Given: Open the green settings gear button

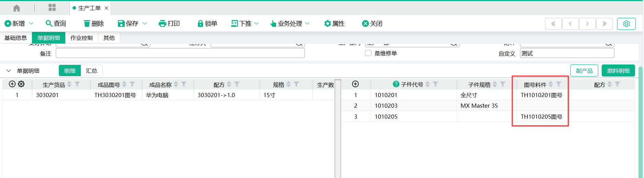Looking at the screenshot, I should (626, 24).
